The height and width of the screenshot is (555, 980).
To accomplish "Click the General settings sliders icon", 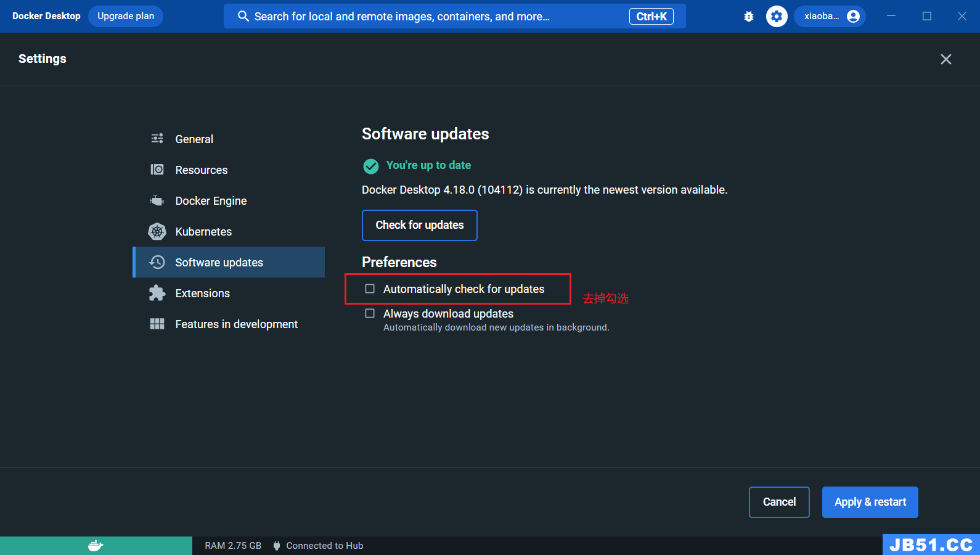I will click(157, 139).
